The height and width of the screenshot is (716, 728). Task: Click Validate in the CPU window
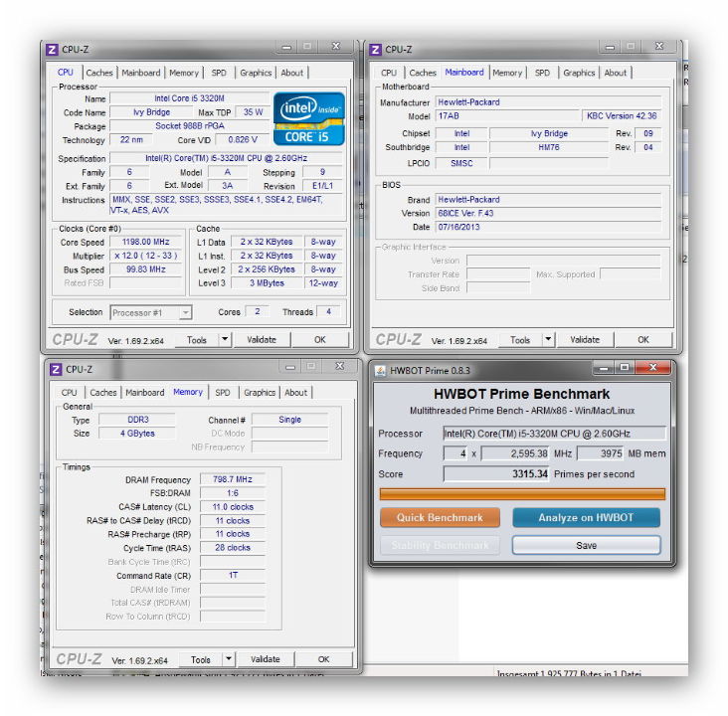(262, 340)
